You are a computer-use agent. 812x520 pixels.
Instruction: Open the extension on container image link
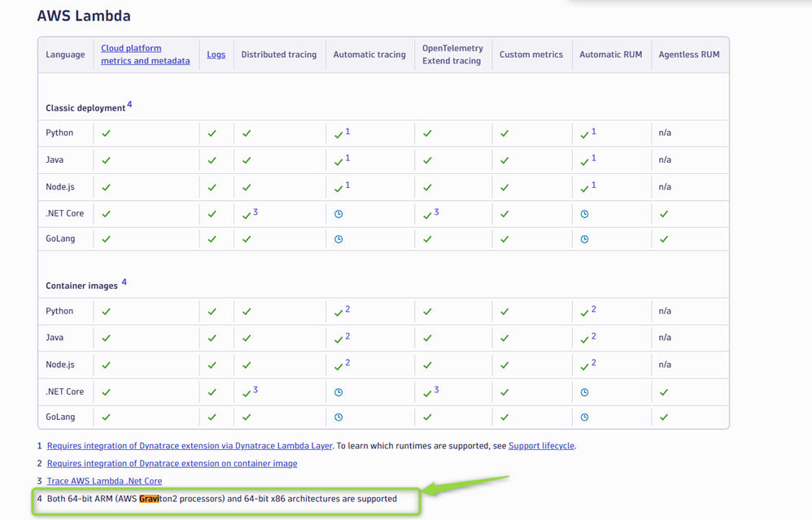click(172, 464)
